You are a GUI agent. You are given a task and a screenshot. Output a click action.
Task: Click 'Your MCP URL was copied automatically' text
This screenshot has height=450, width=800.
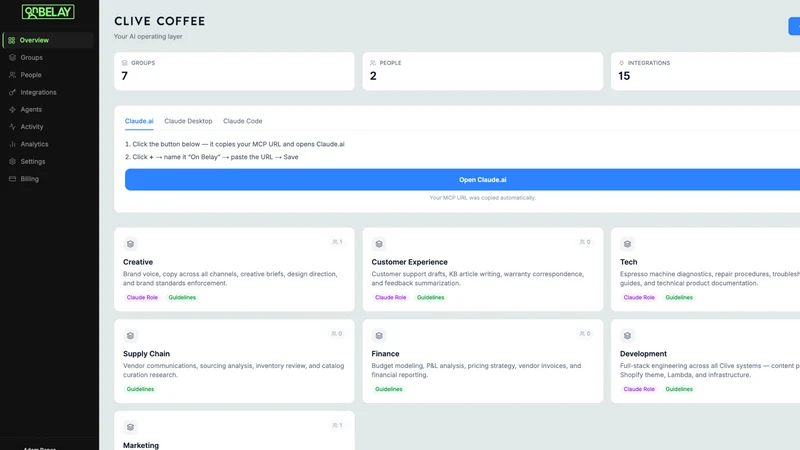(483, 197)
